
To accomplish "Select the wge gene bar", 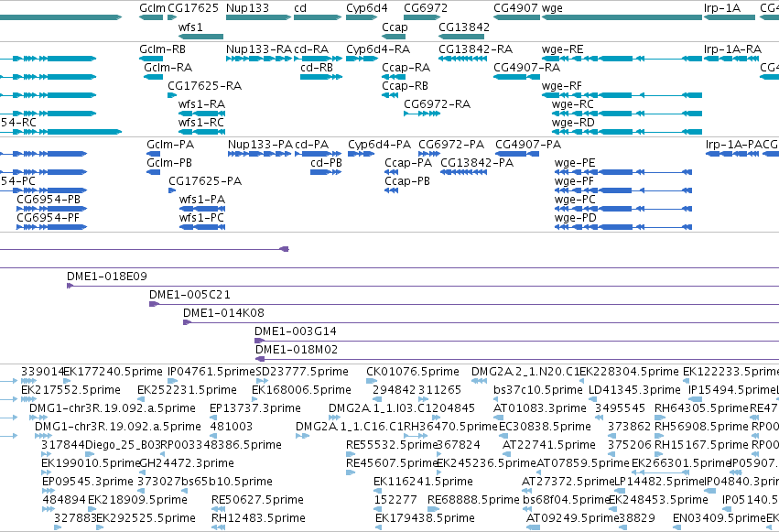I will click(x=622, y=17).
